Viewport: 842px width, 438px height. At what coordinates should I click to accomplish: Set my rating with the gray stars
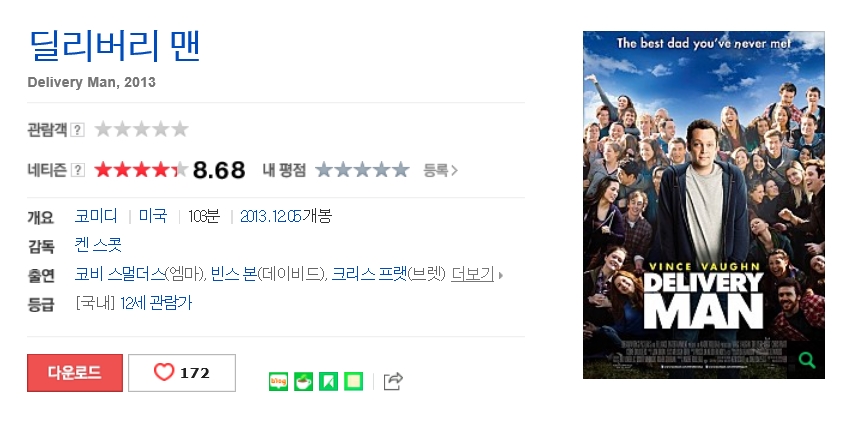pos(362,170)
